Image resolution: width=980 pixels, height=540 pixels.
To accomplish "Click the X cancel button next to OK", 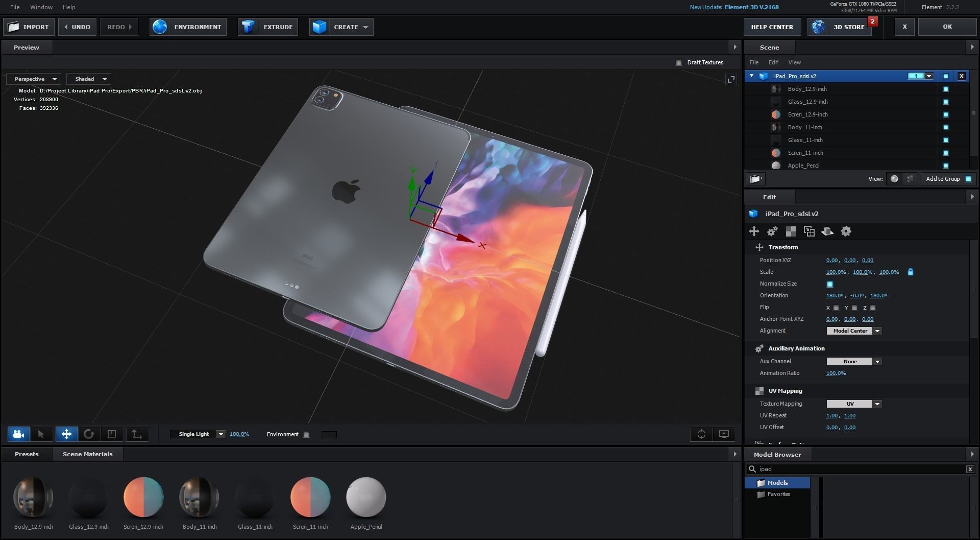I will [904, 27].
